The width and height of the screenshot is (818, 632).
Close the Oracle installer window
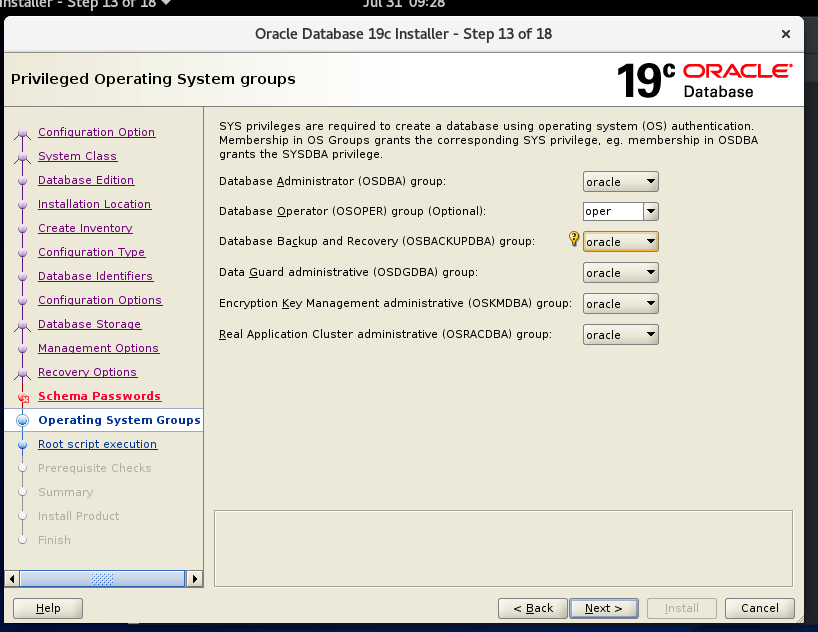point(786,34)
